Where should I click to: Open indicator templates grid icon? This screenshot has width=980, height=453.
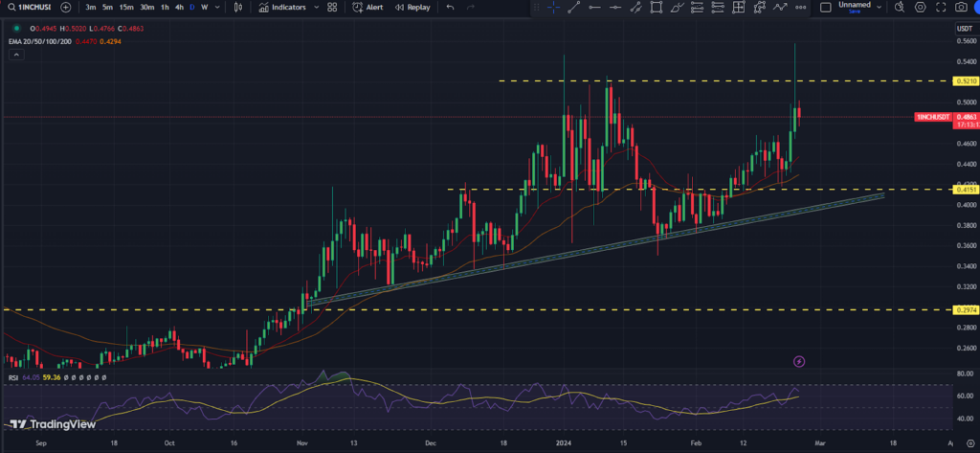[x=332, y=8]
